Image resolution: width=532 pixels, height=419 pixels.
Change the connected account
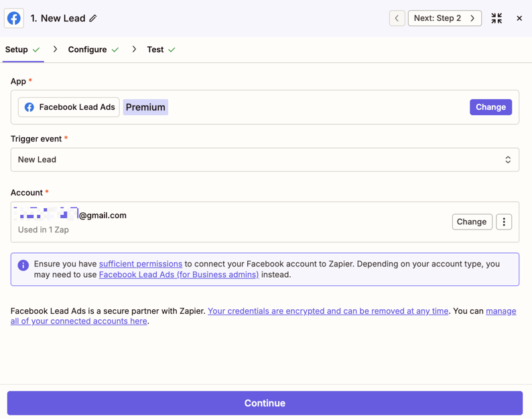[x=472, y=222]
